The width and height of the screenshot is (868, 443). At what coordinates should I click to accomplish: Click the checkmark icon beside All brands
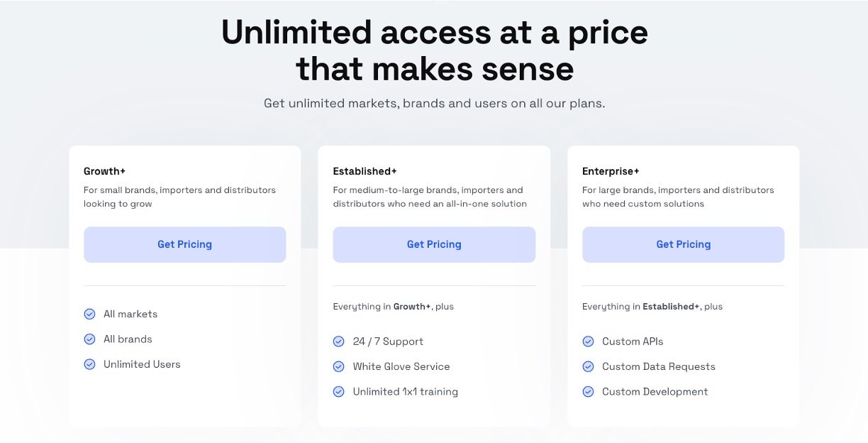point(90,339)
